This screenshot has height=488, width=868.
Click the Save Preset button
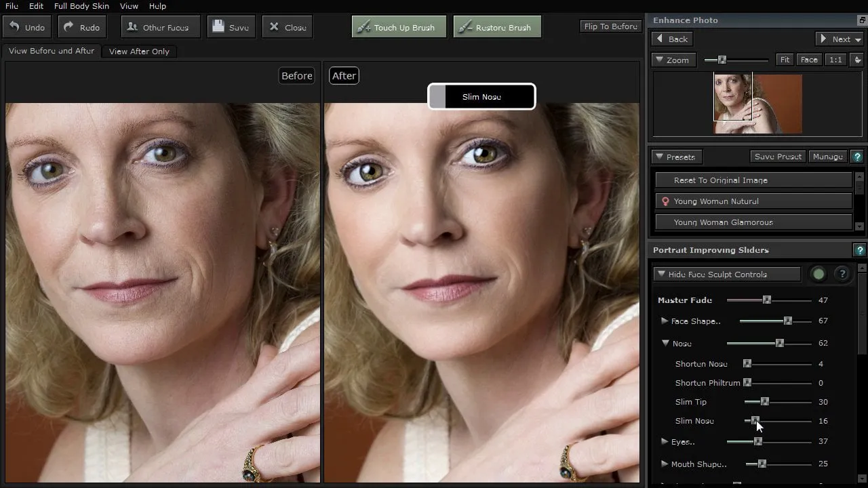777,157
